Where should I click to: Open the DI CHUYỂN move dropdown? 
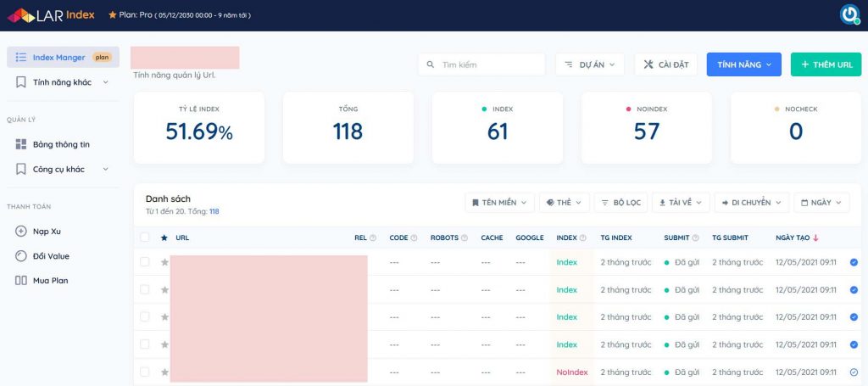click(x=752, y=203)
